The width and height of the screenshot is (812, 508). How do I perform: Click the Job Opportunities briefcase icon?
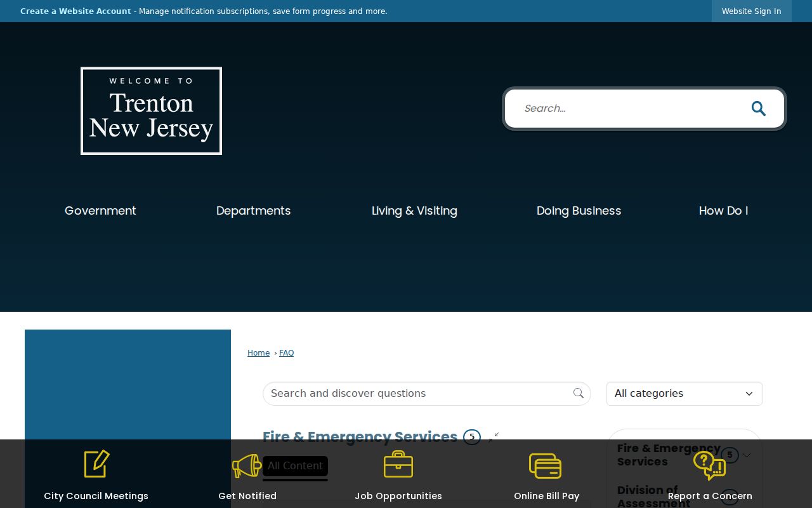click(398, 464)
